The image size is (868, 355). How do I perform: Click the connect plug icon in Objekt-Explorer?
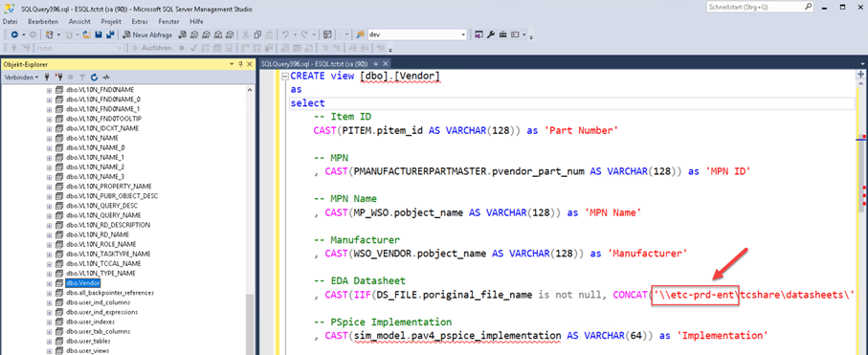click(47, 77)
